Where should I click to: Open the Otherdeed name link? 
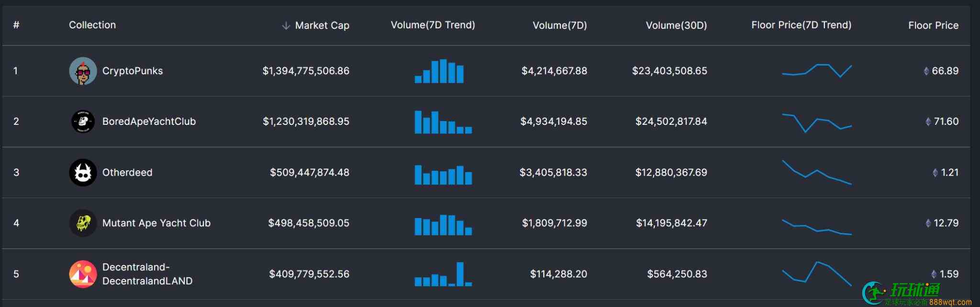[127, 172]
